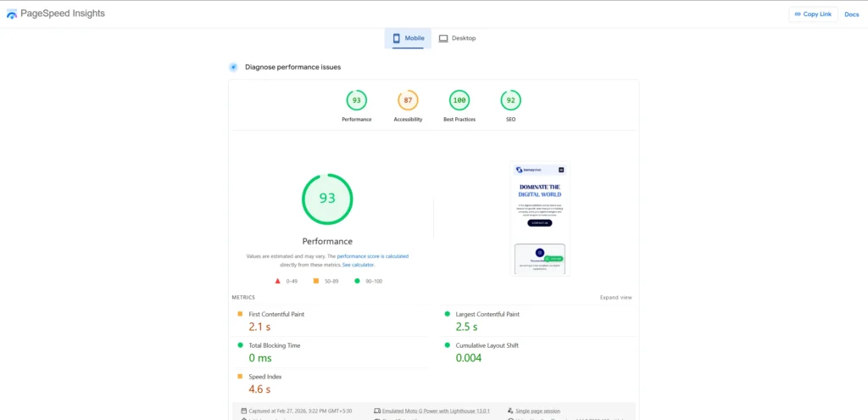Open the See calculator link
Viewport: 868px width, 420px height.
pyautogui.click(x=359, y=265)
